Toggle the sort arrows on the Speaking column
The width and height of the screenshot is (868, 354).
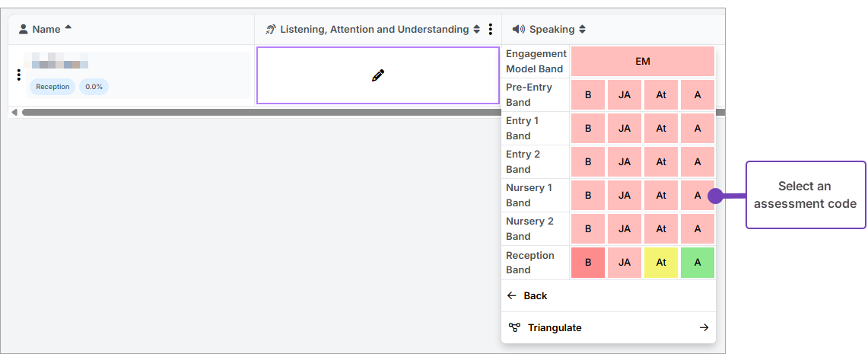tap(583, 30)
